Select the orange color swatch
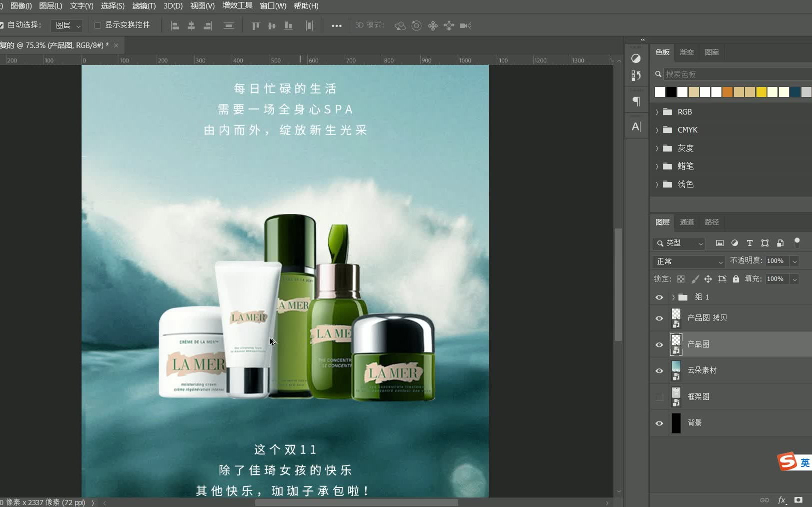 (x=727, y=92)
